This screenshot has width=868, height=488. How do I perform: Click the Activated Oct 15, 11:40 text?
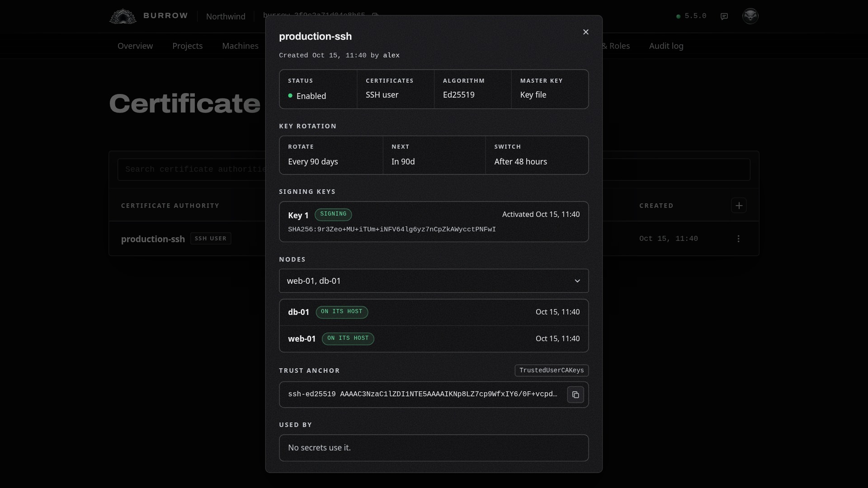click(x=541, y=215)
